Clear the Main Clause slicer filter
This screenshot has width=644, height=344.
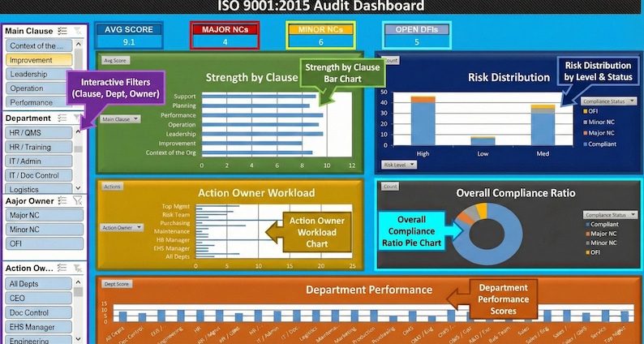tap(78, 31)
